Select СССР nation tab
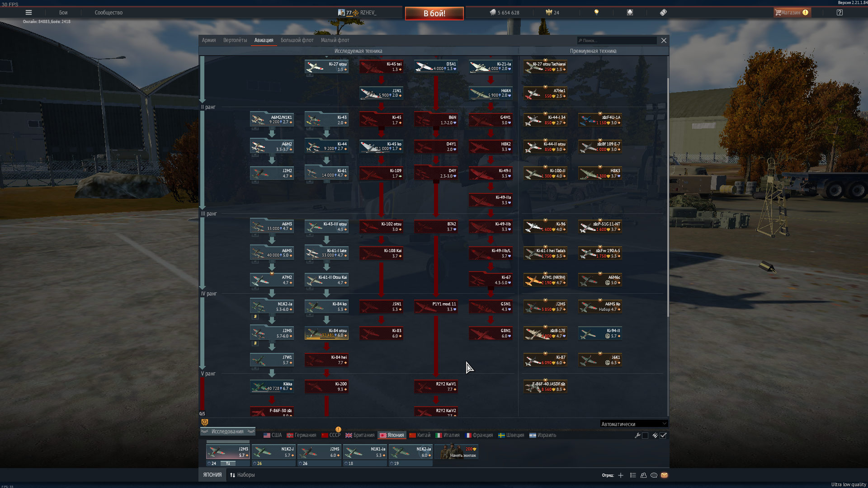The image size is (868, 488). 331,436
